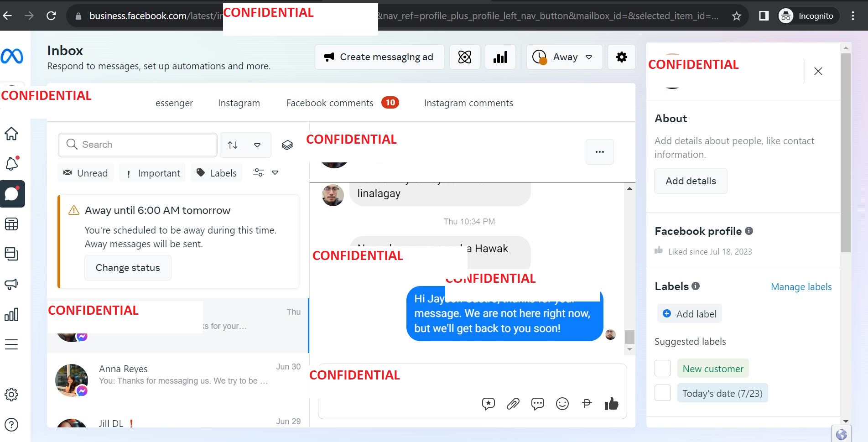Toggle the Important filter
The image size is (868, 442).
tap(152, 173)
